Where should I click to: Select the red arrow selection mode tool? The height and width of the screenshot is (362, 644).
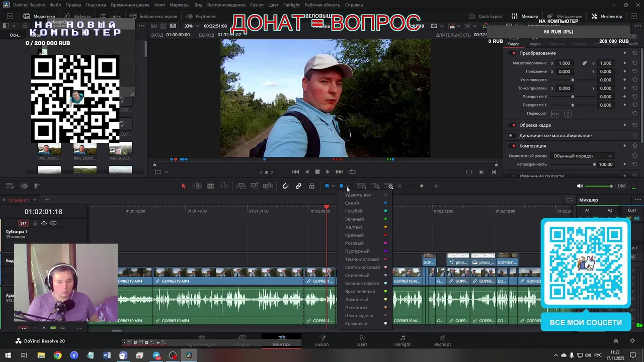pyautogui.click(x=183, y=186)
